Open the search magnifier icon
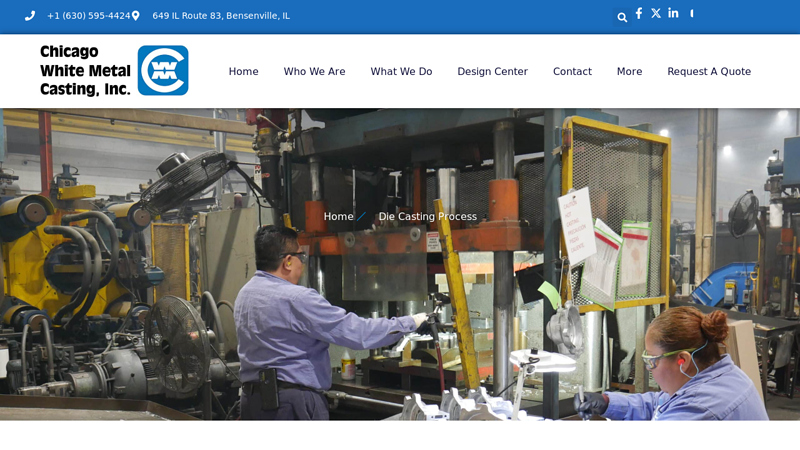800x450 pixels. pyautogui.click(x=622, y=17)
